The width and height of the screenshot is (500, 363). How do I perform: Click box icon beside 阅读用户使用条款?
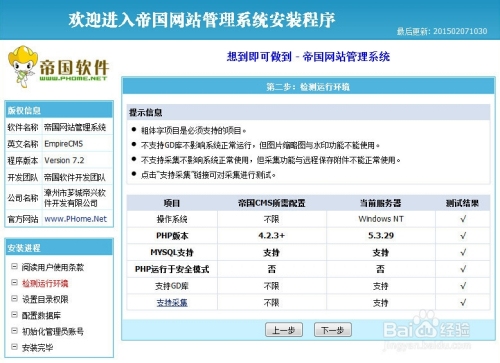(14, 266)
